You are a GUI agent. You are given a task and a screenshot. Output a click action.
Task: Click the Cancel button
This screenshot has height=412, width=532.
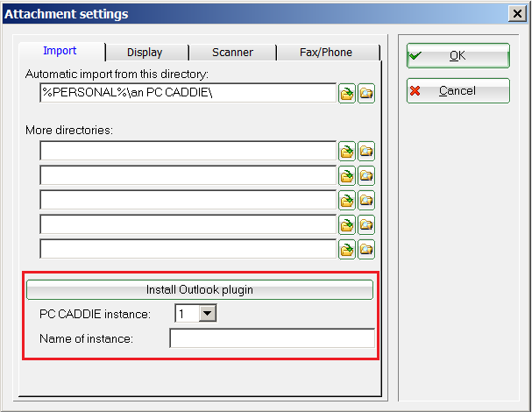[458, 90]
